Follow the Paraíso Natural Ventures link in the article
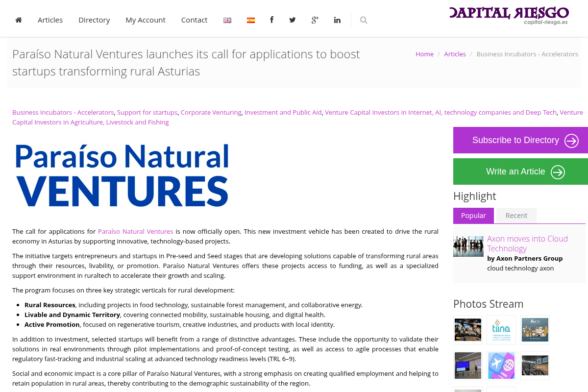This screenshot has height=392, width=588. [x=136, y=231]
